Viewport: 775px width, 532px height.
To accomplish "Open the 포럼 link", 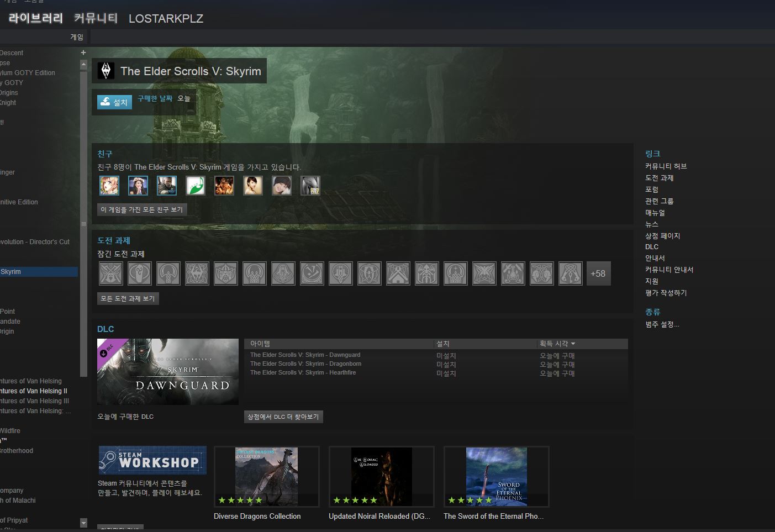I will [652, 189].
